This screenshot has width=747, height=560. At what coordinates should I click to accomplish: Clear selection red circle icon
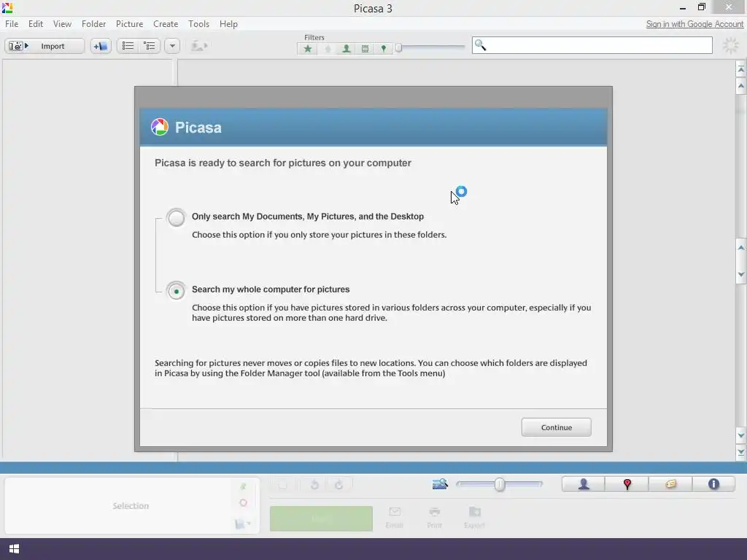pyautogui.click(x=243, y=503)
